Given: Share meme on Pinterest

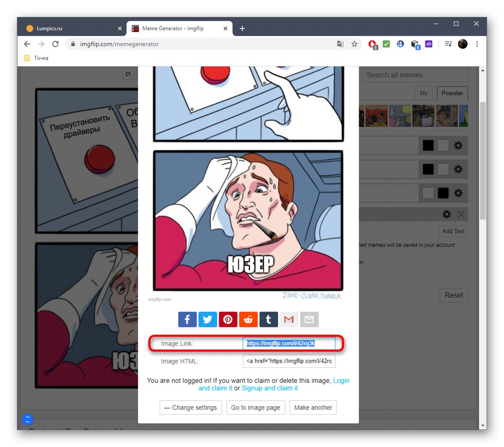Looking at the screenshot, I should point(228,320).
